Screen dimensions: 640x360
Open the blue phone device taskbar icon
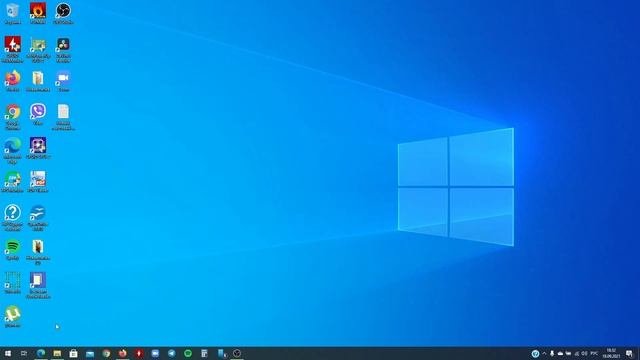point(222,353)
